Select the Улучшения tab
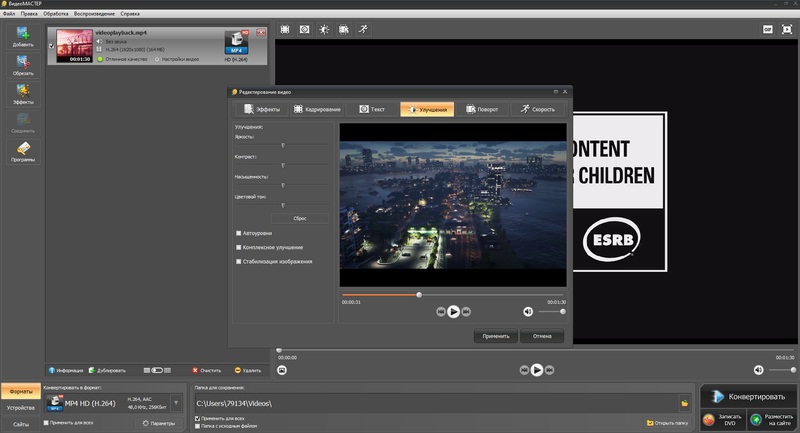Image resolution: width=800 pixels, height=433 pixels. click(427, 109)
